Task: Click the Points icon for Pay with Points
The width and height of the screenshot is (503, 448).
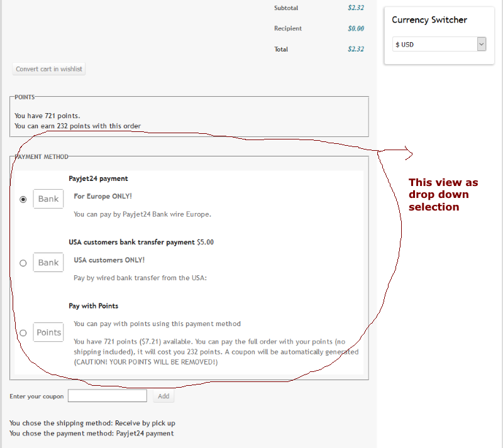Action: click(48, 332)
